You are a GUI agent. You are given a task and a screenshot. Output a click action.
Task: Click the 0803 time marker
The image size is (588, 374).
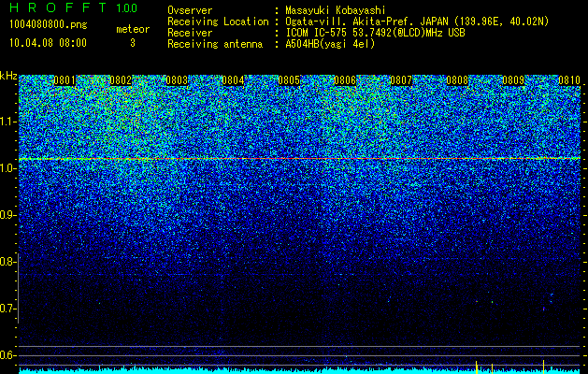coord(177,80)
